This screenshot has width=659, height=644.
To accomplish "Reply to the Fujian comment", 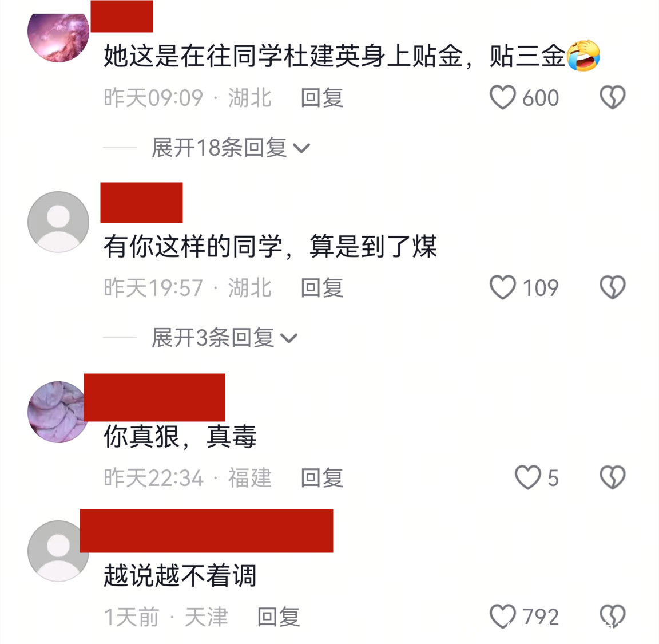I will 322,477.
